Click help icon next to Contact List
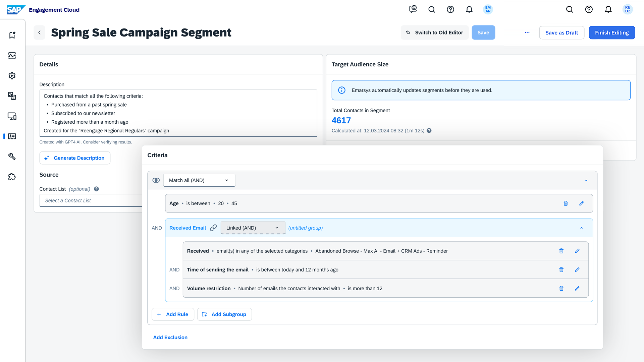 tap(96, 189)
